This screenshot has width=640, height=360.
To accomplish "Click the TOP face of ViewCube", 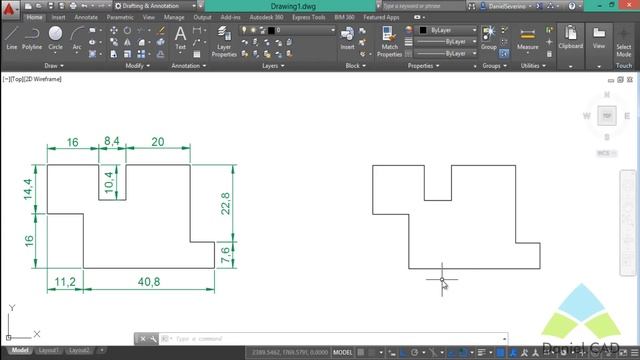I will [607, 116].
